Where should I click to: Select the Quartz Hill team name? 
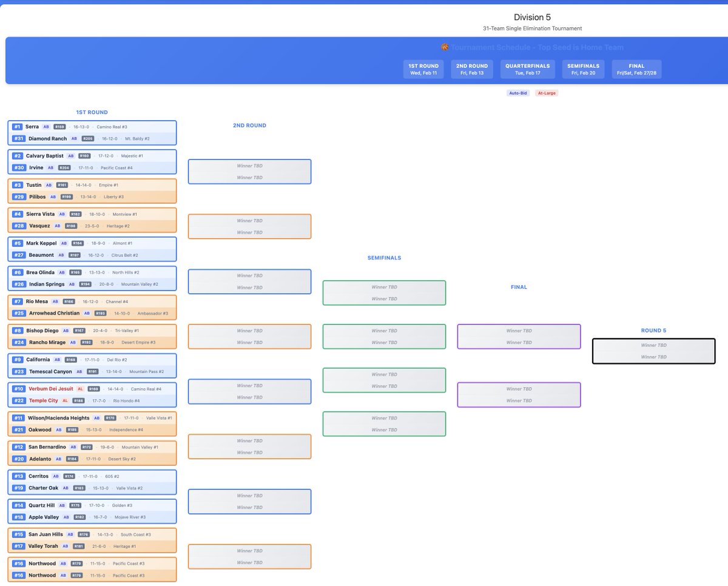tap(41, 505)
